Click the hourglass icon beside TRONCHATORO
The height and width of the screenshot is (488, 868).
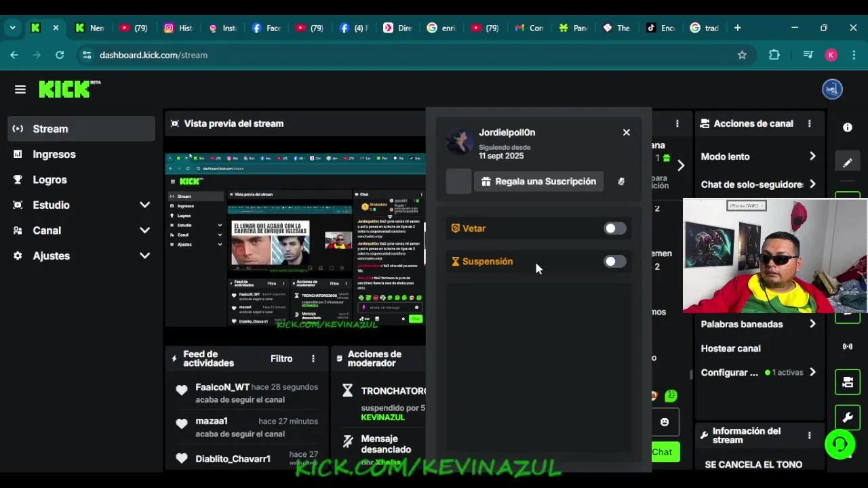coord(348,390)
